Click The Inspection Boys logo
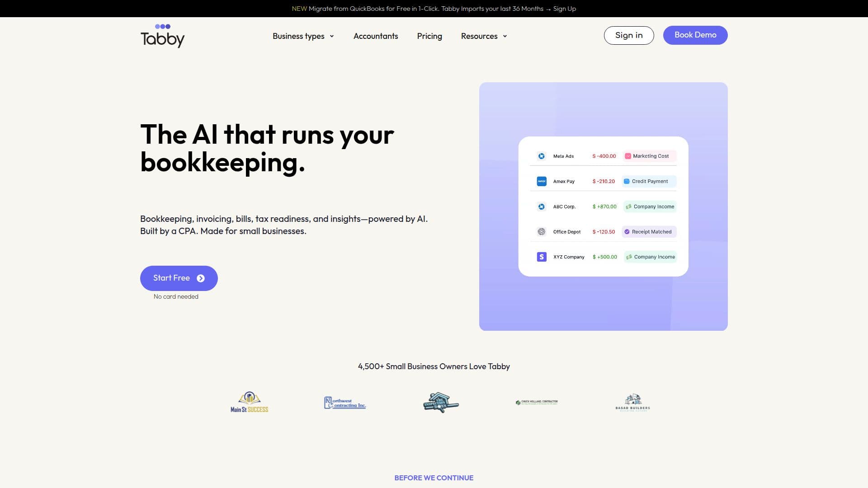Viewport: 868px width, 488px height. click(441, 402)
